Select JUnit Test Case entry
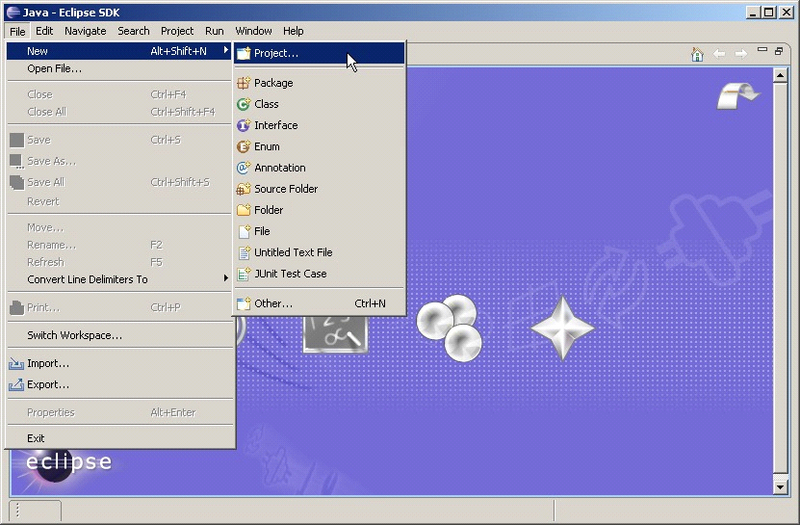The height and width of the screenshot is (525, 800). coord(319,273)
